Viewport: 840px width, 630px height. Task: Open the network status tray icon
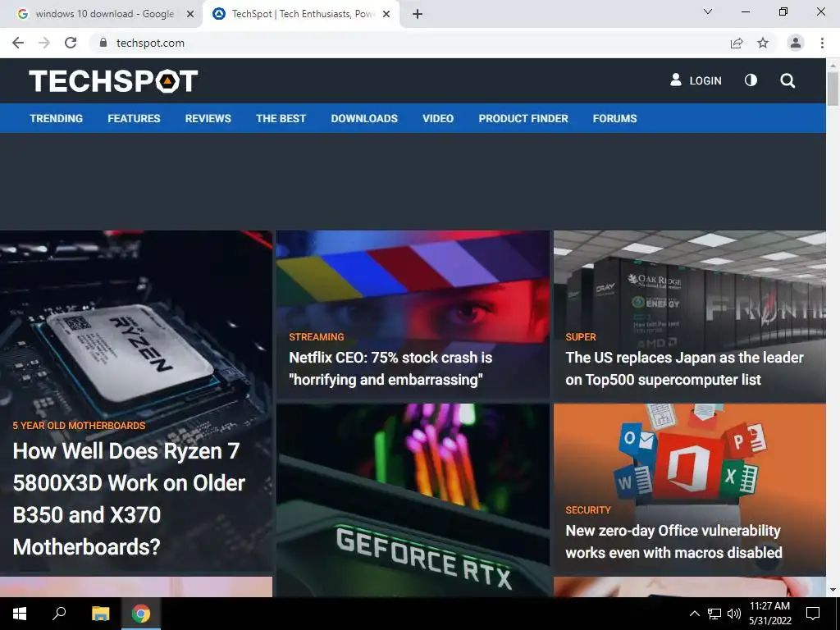(x=714, y=614)
